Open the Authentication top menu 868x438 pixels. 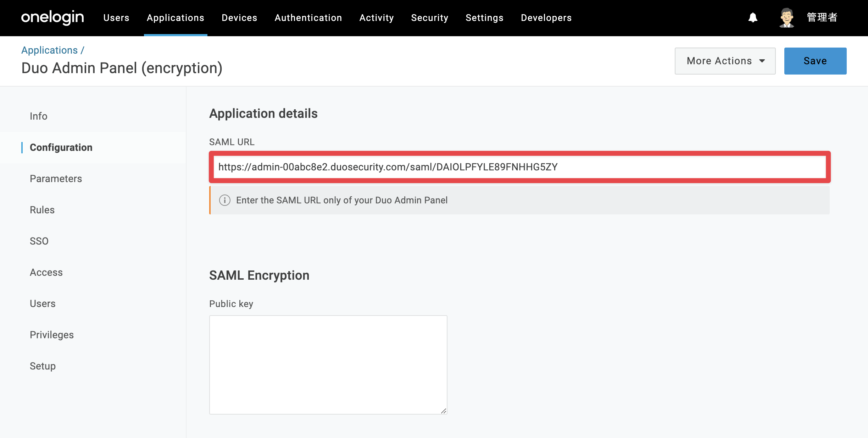[x=308, y=18]
